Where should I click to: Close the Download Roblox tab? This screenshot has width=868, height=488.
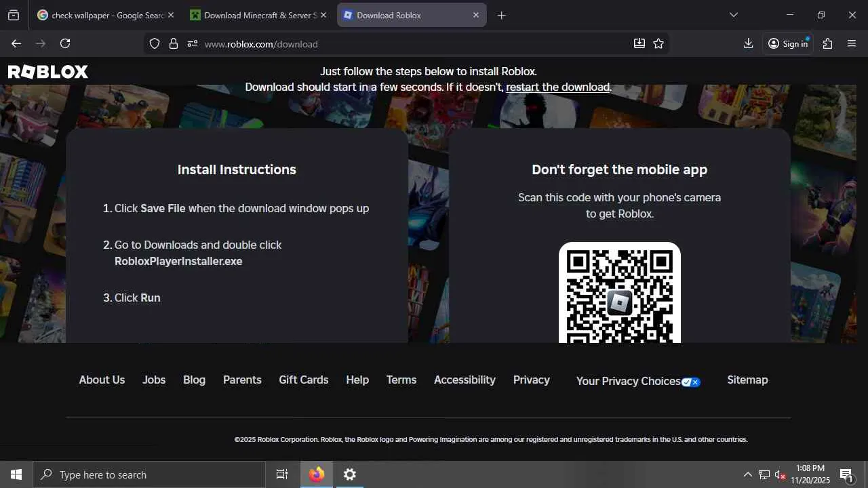[476, 15]
